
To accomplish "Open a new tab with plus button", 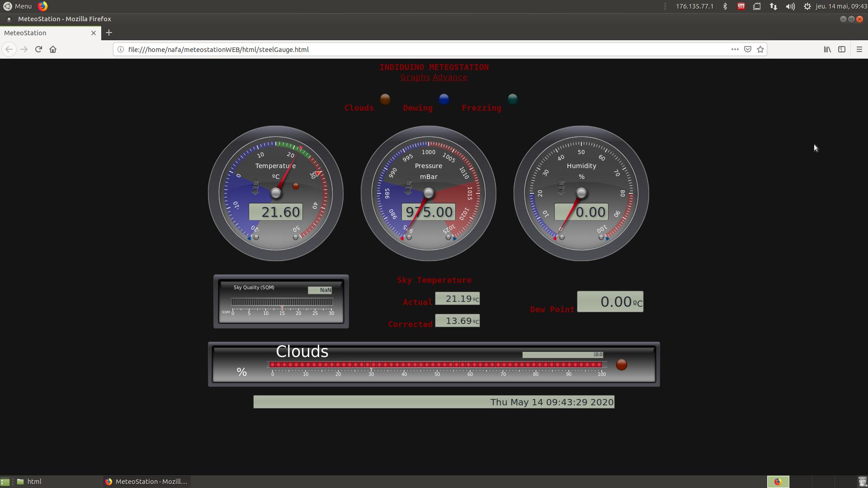I will (109, 33).
